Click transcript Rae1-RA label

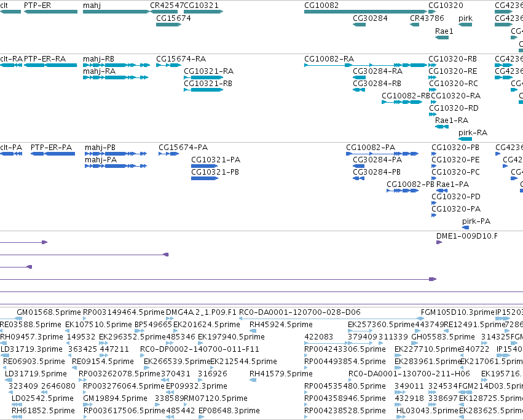click(452, 120)
